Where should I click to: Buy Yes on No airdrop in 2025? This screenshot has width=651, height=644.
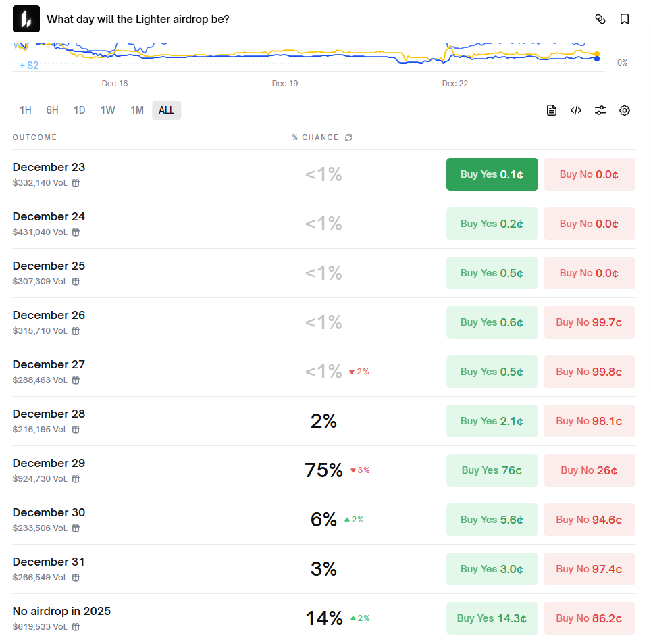coord(492,618)
